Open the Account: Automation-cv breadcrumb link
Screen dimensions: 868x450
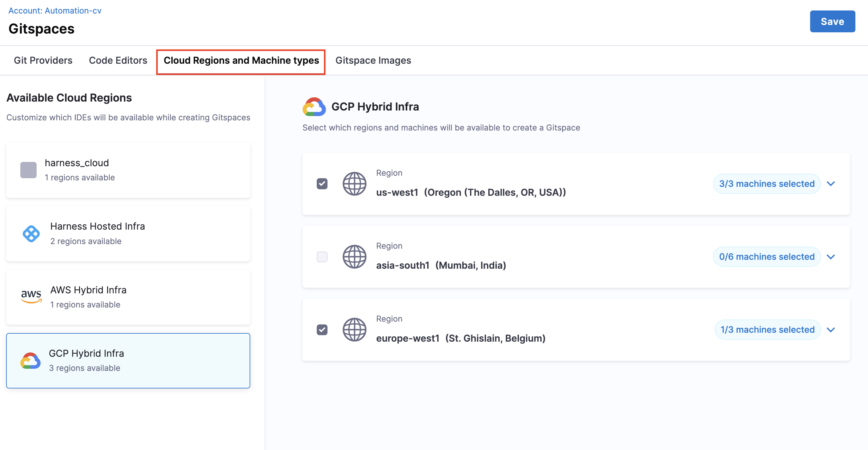54,10
